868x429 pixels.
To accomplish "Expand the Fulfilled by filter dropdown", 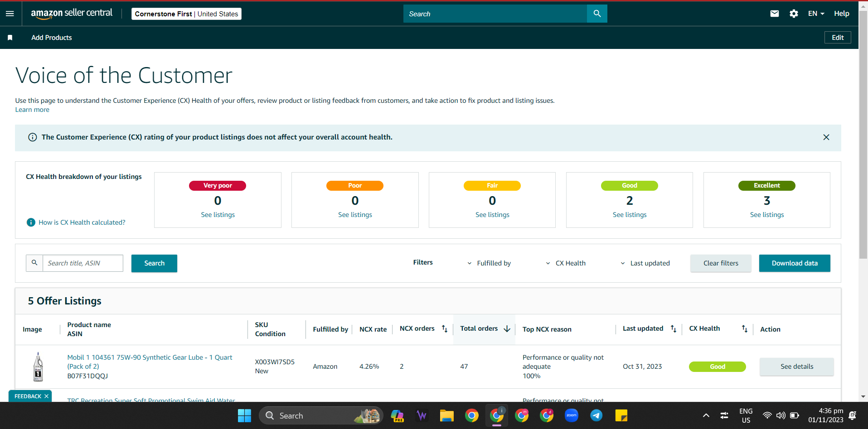I will (490, 263).
